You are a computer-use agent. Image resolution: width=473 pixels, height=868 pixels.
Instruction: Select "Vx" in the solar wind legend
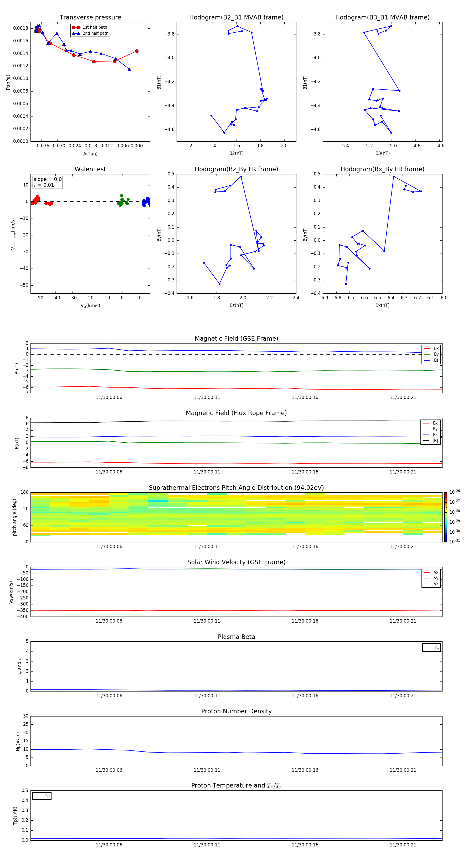431,572
